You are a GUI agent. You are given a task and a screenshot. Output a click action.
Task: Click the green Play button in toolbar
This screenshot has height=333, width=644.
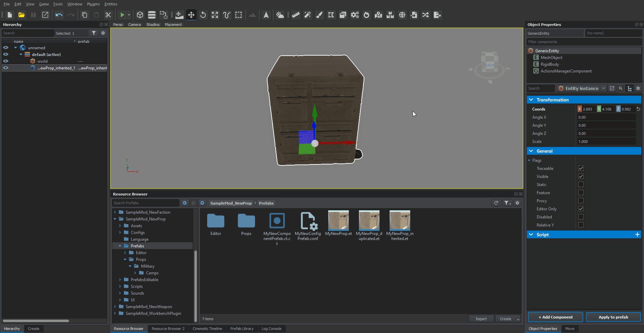(122, 15)
